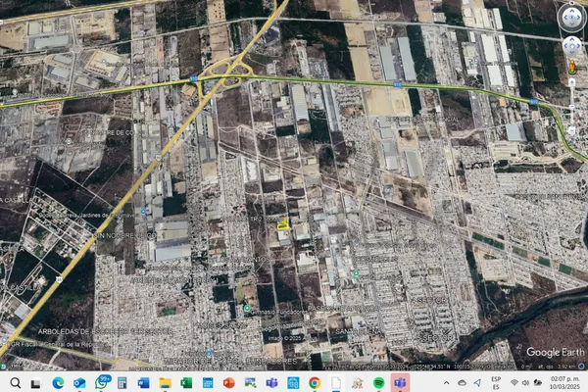Click the green Gimnasio Fundadores place marker

pyautogui.click(x=248, y=310)
